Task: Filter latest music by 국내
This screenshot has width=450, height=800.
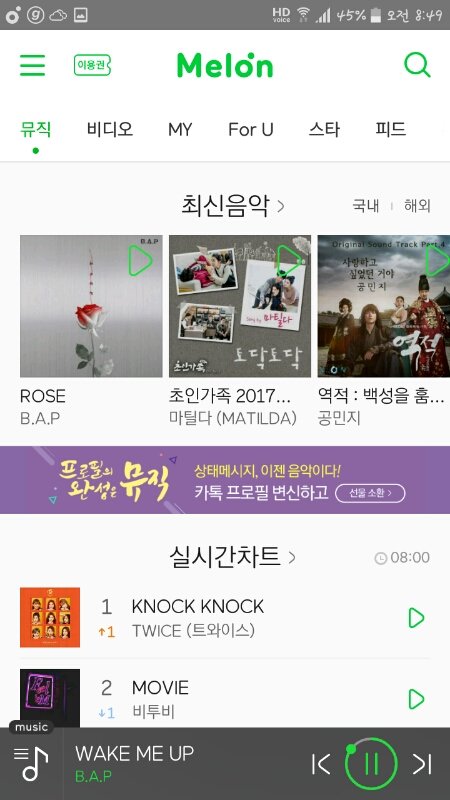Action: click(x=365, y=206)
